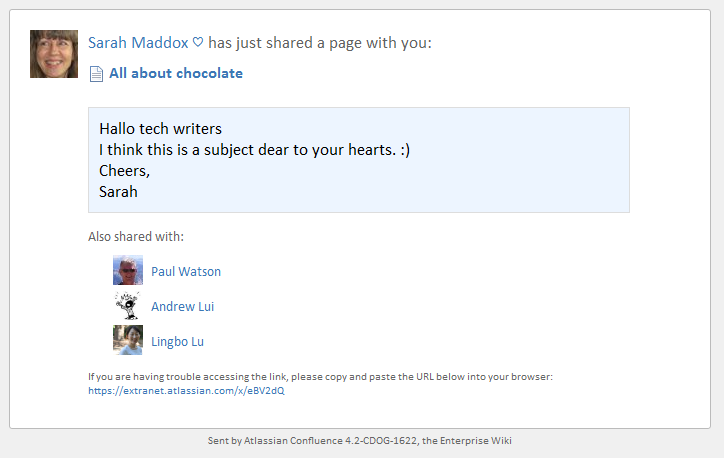724x458 pixels.
Task: Click the 'Sarah' signature in the message box
Action: tap(118, 192)
